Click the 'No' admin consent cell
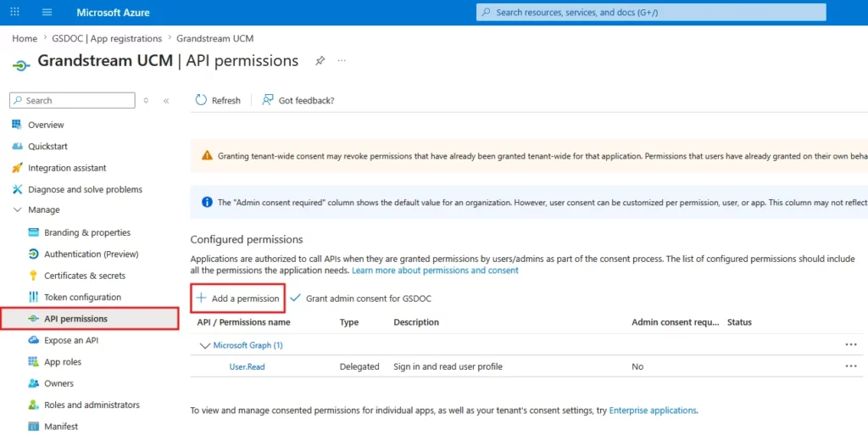The width and height of the screenshot is (868, 441). pyautogui.click(x=637, y=366)
